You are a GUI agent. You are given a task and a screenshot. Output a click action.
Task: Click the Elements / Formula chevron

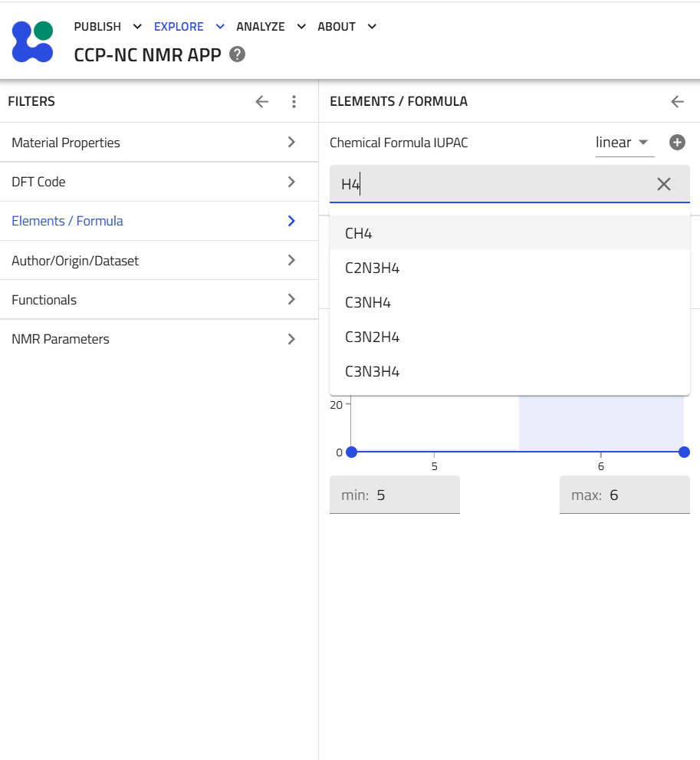[291, 221]
